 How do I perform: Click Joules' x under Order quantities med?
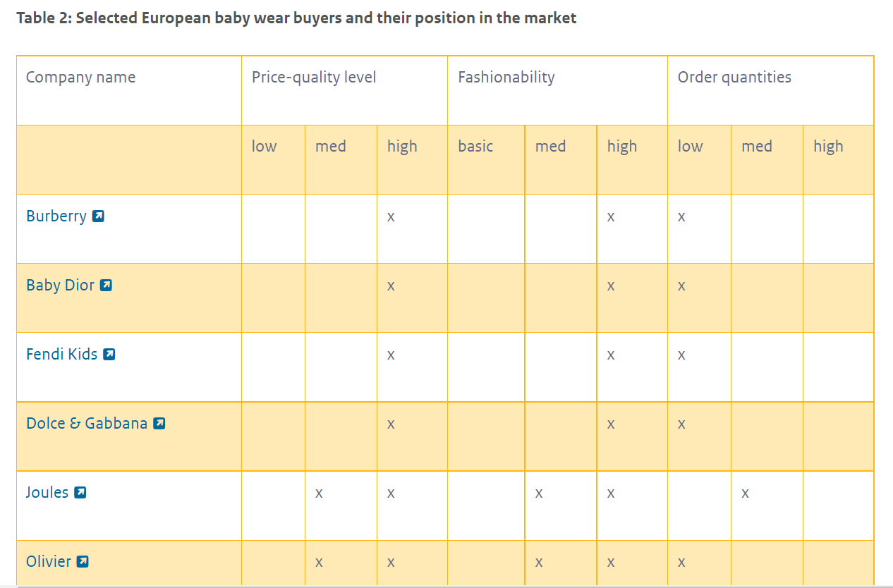(745, 494)
